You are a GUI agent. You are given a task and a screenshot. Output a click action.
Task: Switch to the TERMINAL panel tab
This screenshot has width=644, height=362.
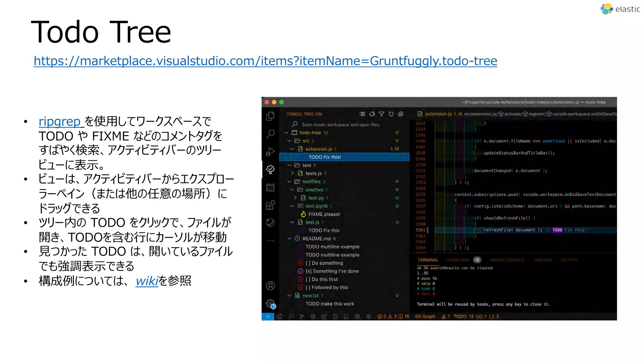(x=428, y=260)
